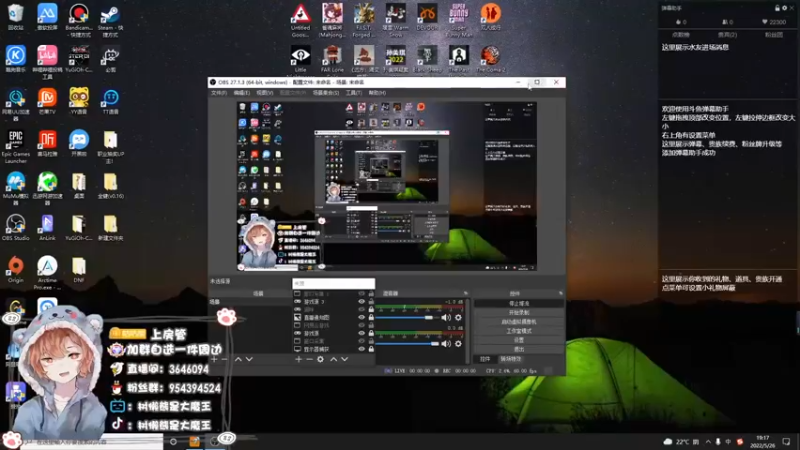Move selected source down in list
Image resolution: width=800 pixels, height=450 pixels.
pyautogui.click(x=345, y=359)
